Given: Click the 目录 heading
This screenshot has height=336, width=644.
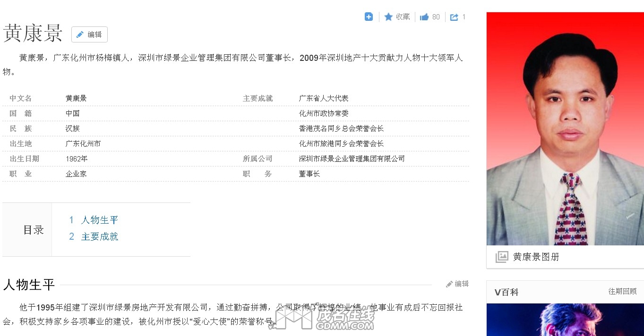Looking at the screenshot, I should click(x=34, y=230).
